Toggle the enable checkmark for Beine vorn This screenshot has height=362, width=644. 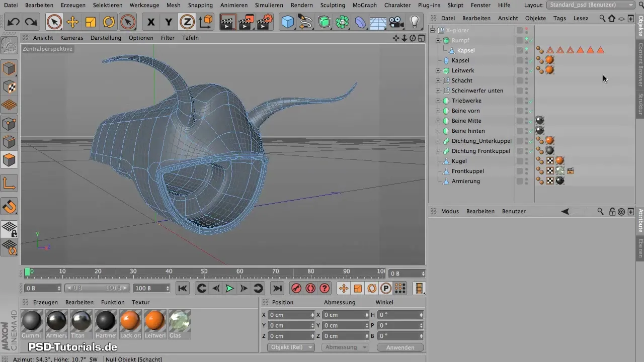tap(531, 111)
